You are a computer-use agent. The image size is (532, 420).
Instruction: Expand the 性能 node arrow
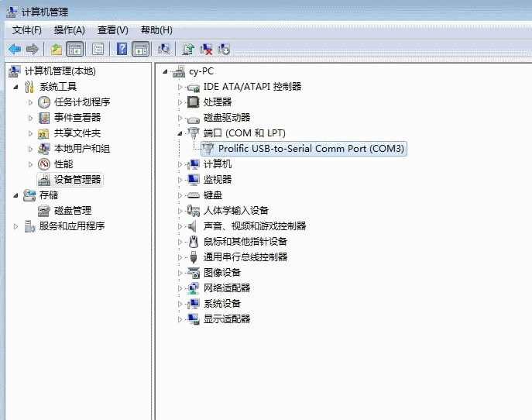[30, 164]
